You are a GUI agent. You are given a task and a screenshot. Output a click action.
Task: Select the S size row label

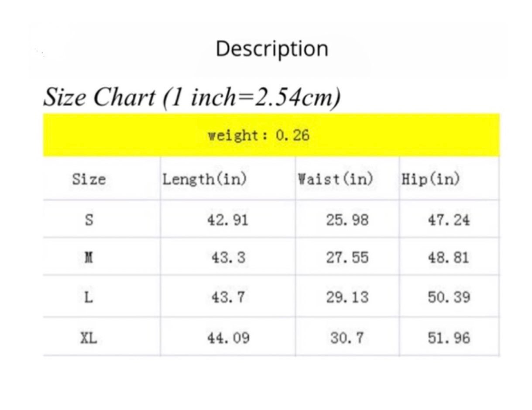[x=89, y=220]
